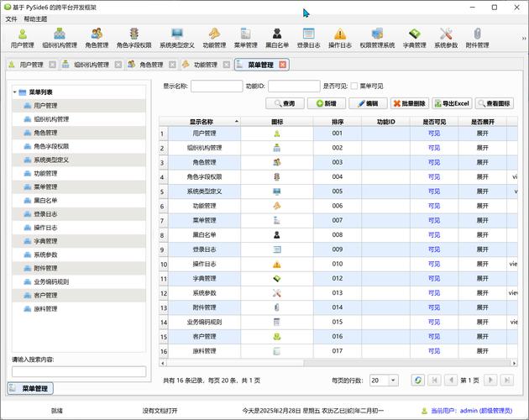
Task: Open 系统类型定义 monitor icon
Action: pos(177,38)
